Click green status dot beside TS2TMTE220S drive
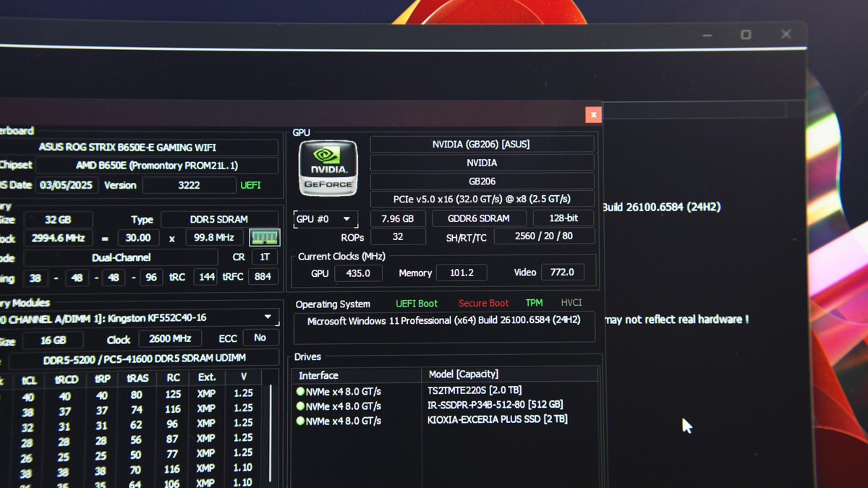Viewport: 868px width, 488px height. (x=300, y=391)
